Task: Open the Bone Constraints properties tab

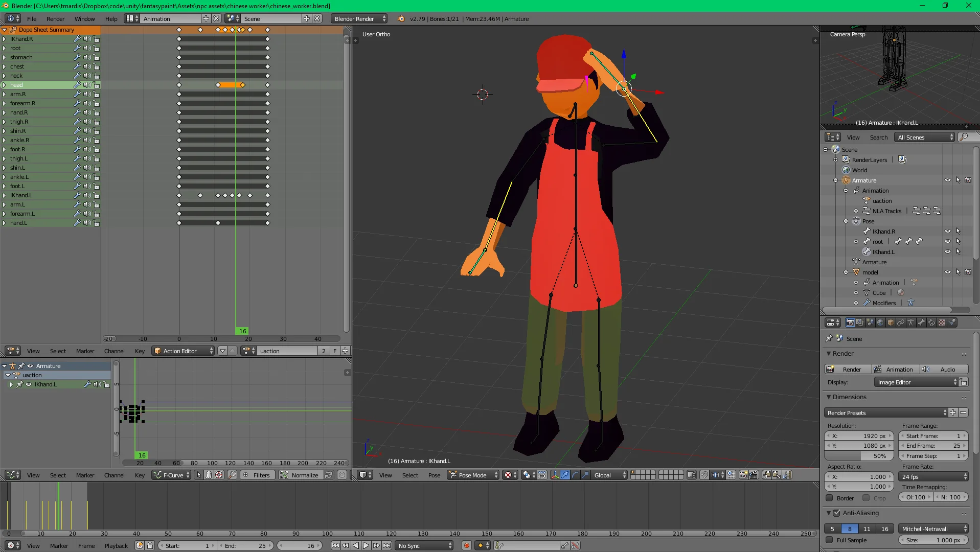Action: click(931, 323)
